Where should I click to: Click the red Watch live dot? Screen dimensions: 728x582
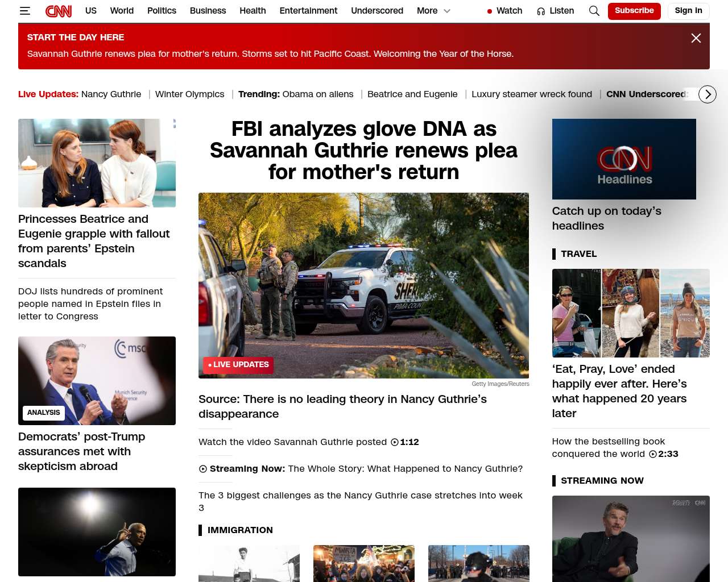pos(489,11)
